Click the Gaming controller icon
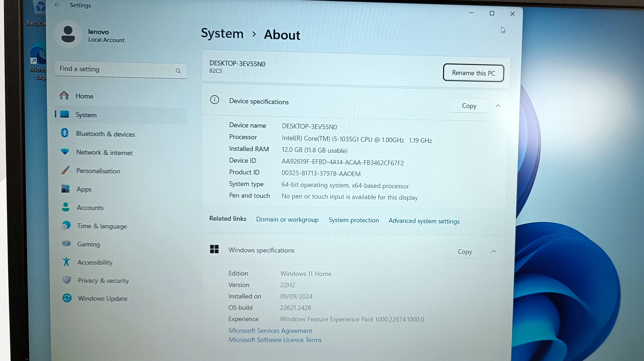 67,243
